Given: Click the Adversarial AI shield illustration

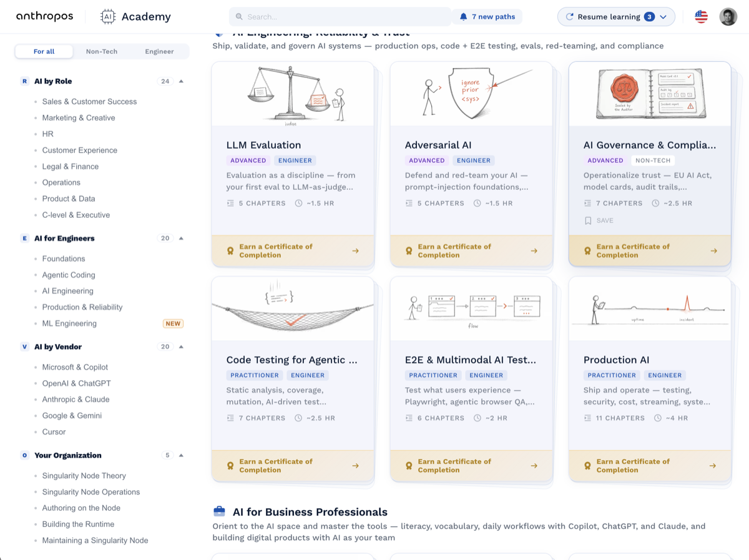Looking at the screenshot, I should click(471, 94).
